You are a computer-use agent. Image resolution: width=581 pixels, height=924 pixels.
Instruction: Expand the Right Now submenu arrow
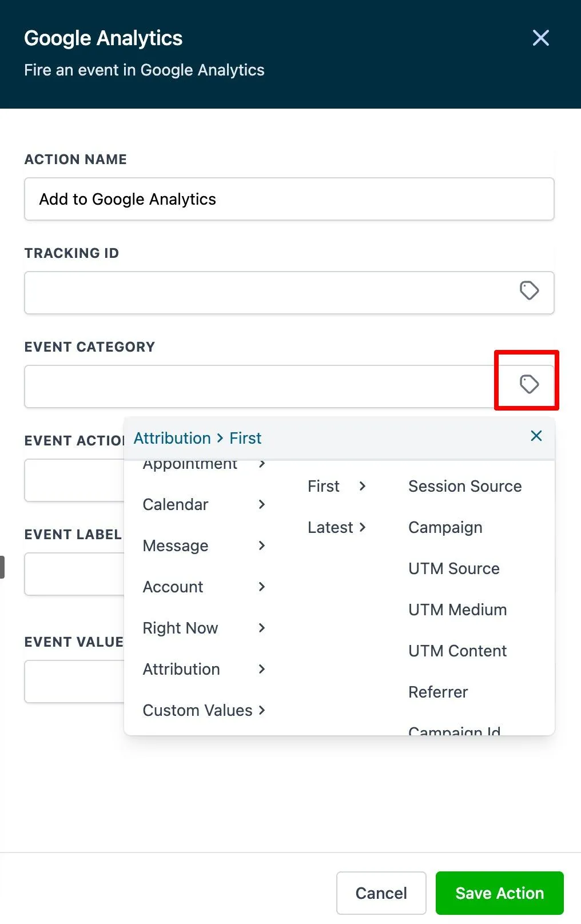262,628
